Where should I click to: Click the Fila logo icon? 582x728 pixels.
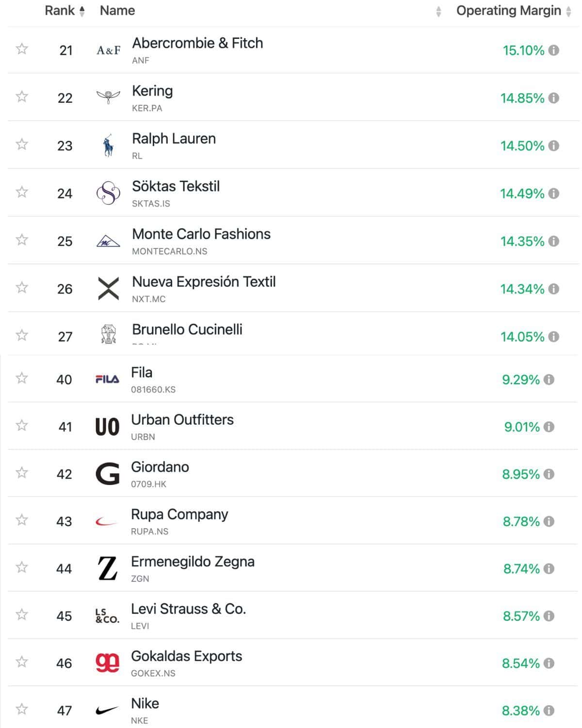(x=107, y=380)
